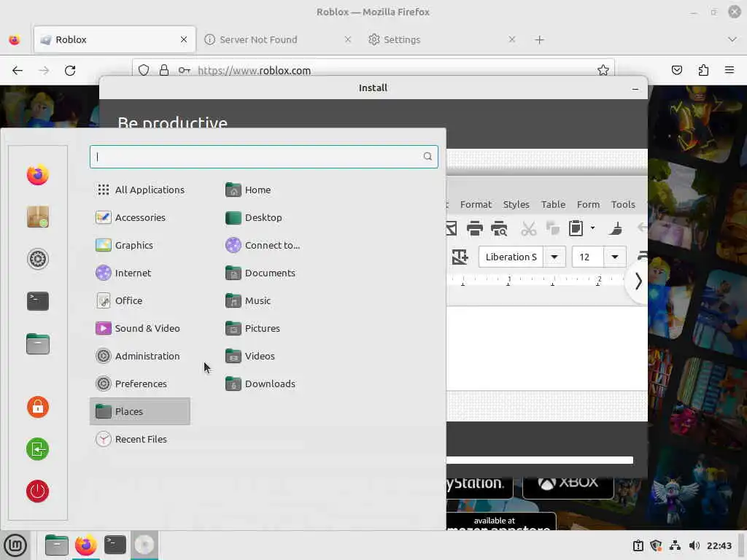
Task: Open Downloads place
Action: [260, 384]
